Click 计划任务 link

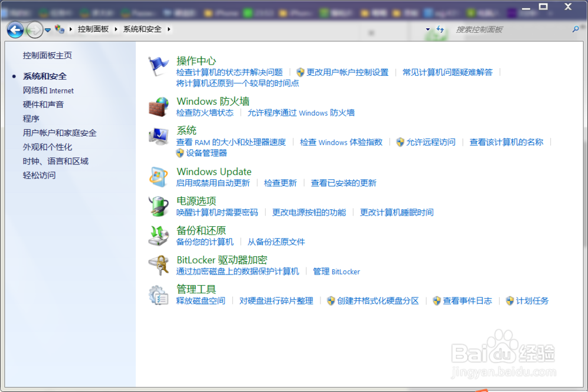click(532, 300)
